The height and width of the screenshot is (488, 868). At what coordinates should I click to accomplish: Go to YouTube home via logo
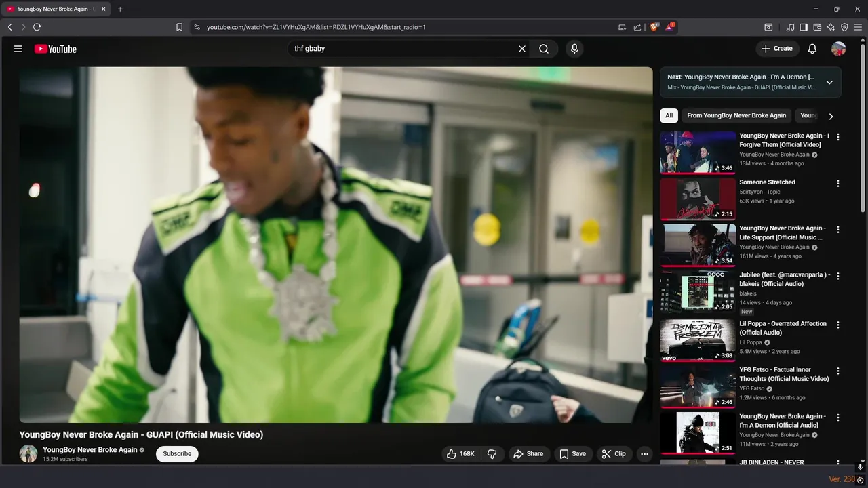(56, 49)
